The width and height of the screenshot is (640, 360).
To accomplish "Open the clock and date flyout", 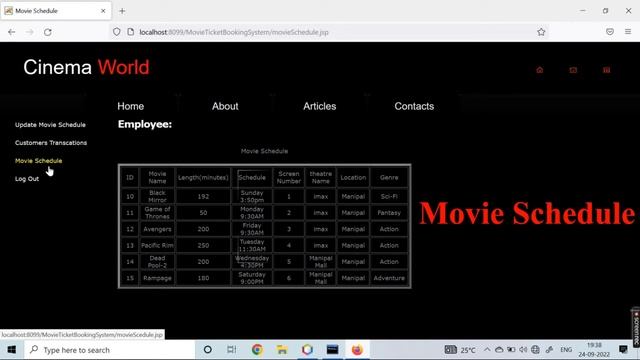I will [x=595, y=350].
